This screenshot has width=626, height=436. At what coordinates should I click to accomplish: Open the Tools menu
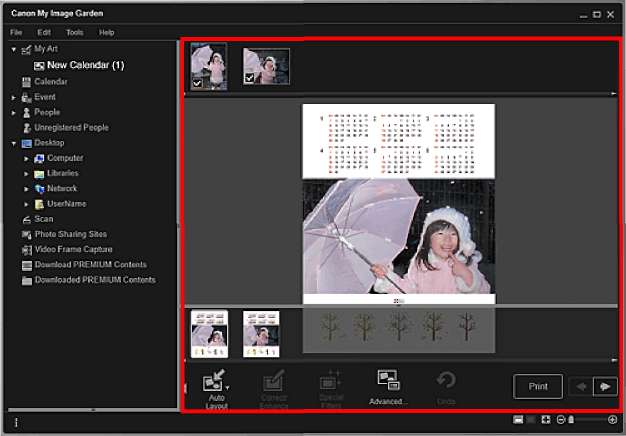(75, 32)
